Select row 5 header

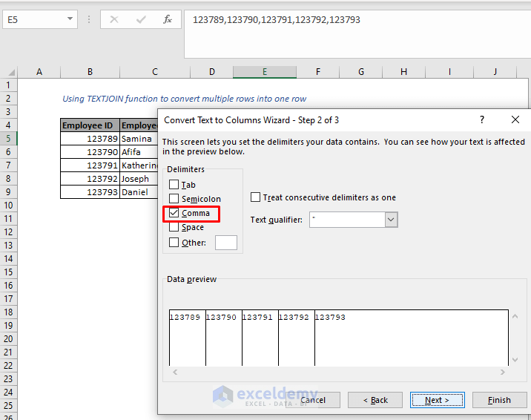8,139
